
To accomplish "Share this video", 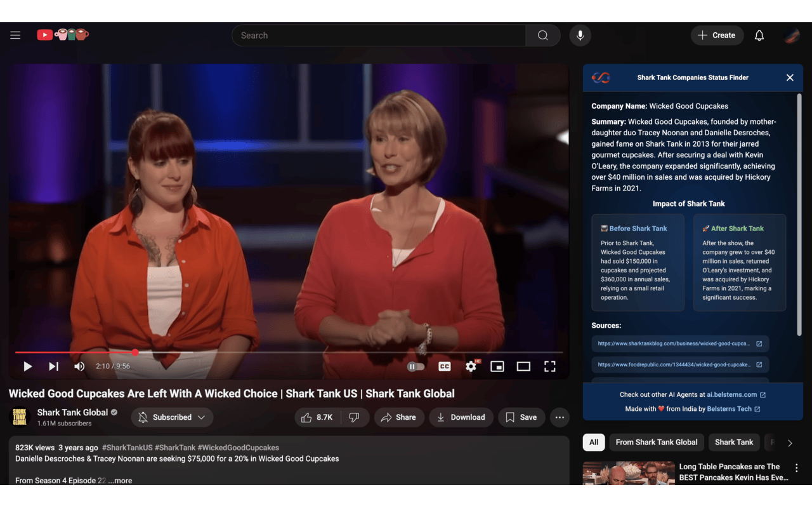I will pyautogui.click(x=398, y=417).
